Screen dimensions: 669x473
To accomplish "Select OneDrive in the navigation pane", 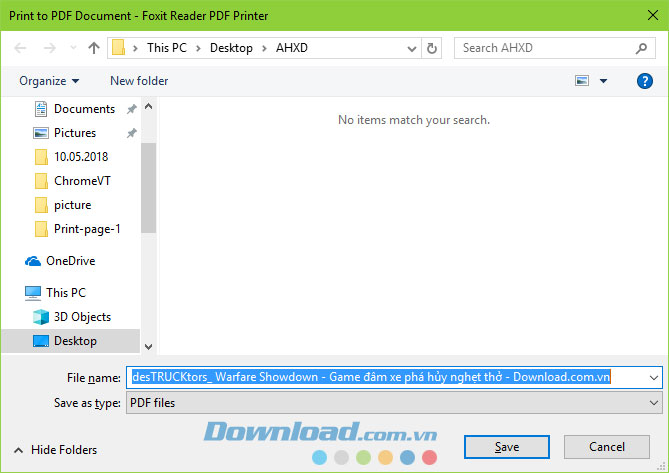I will (x=70, y=261).
